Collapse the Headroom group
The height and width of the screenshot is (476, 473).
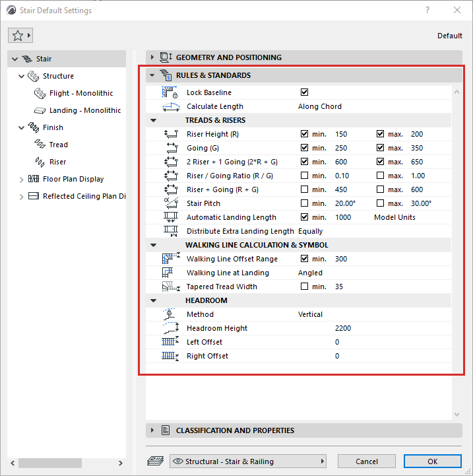154,301
